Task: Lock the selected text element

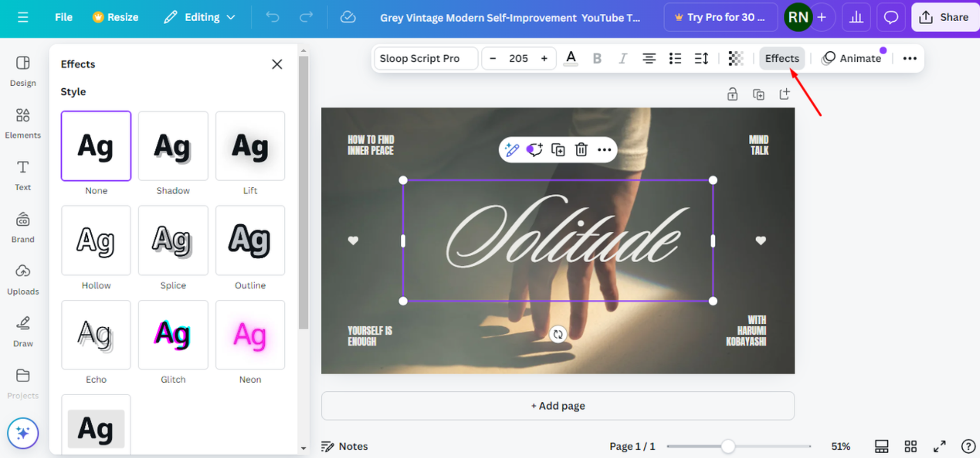Action: [x=732, y=94]
